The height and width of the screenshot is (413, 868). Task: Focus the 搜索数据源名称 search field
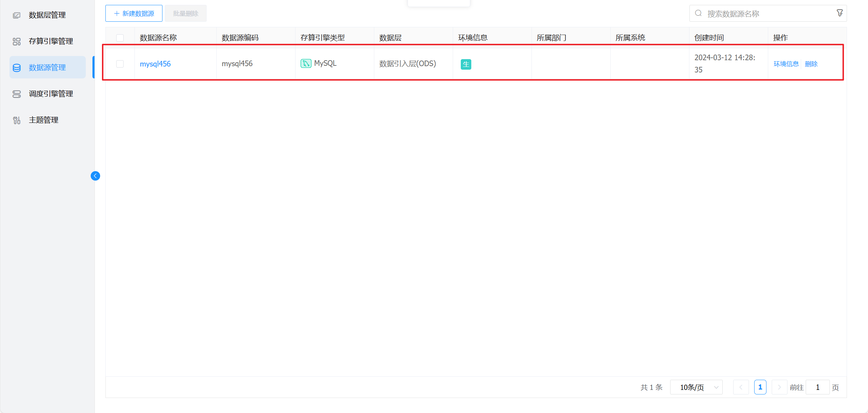(x=763, y=14)
